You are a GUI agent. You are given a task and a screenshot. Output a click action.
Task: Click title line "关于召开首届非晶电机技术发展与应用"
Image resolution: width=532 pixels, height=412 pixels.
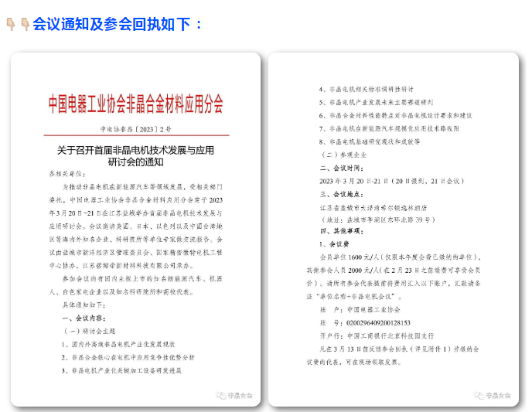pos(136,150)
